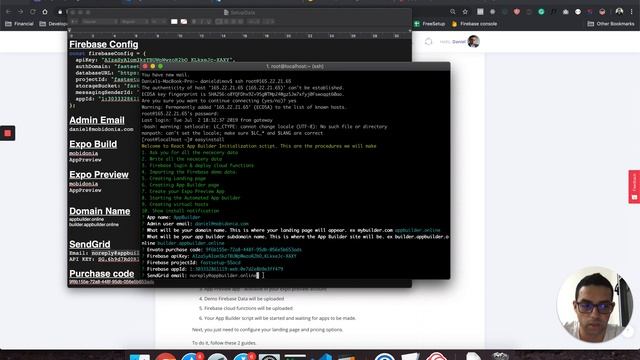Click the Domain Name heading in SetupData
This screenshot has height=360, width=640.
tap(100, 211)
